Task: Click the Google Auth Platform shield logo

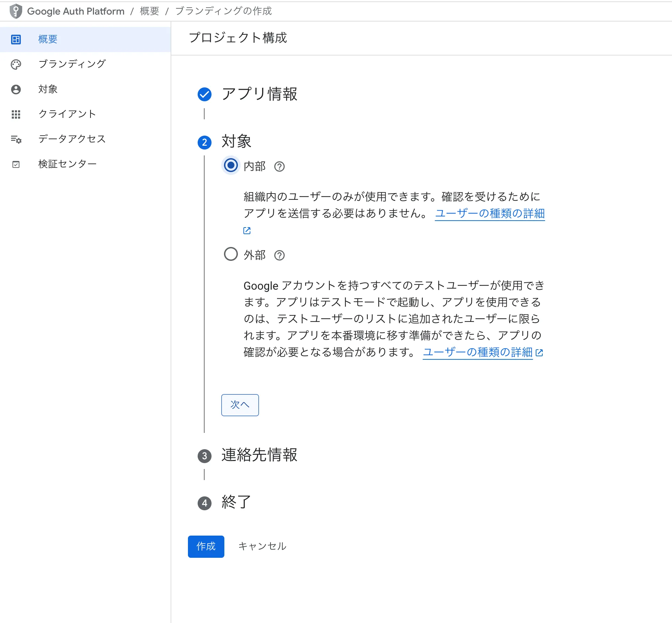Action: click(x=15, y=11)
